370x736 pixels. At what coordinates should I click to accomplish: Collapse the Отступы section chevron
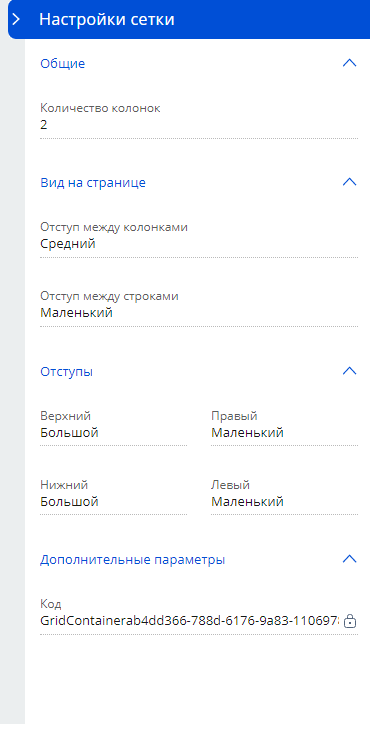pos(349,371)
